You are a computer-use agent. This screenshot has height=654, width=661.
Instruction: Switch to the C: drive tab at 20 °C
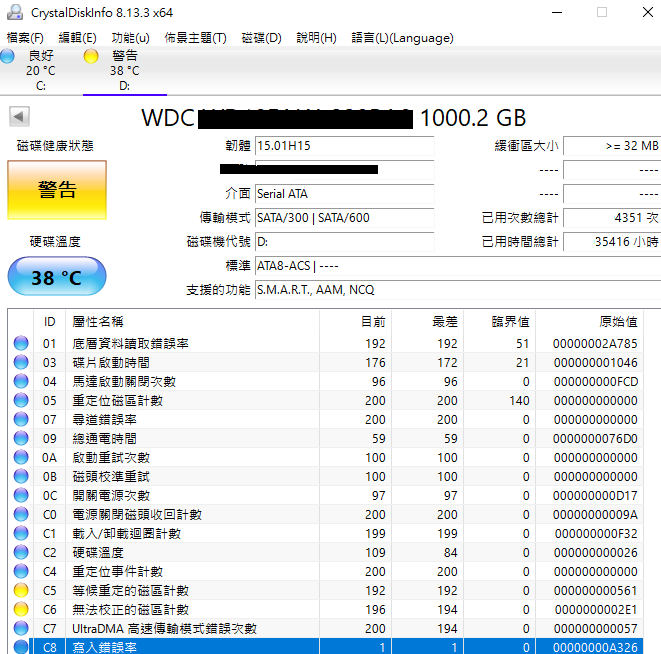click(41, 71)
